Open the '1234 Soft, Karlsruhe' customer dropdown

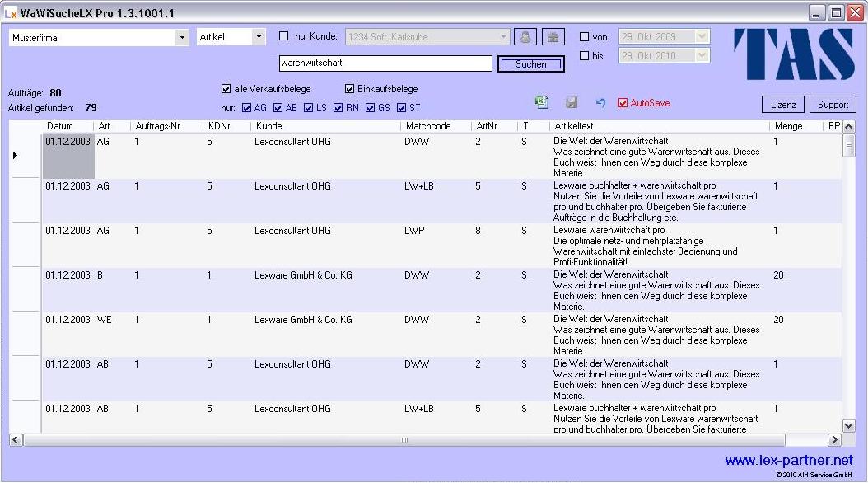coord(503,36)
